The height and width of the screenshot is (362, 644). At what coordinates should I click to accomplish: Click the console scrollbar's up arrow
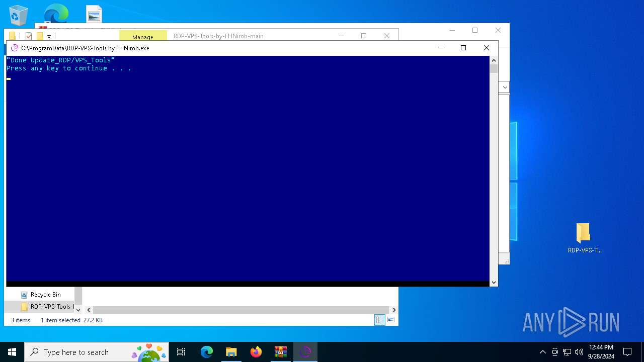[x=494, y=60]
